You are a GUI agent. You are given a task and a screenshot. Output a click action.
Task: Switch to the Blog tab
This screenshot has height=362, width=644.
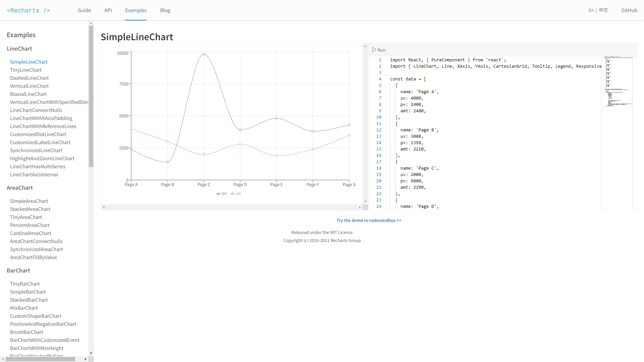165,10
